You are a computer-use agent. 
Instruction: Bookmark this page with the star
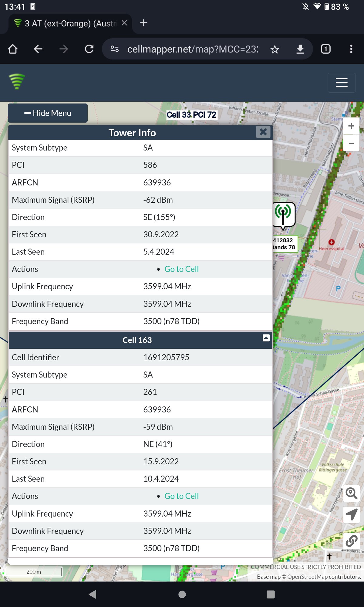pyautogui.click(x=275, y=49)
